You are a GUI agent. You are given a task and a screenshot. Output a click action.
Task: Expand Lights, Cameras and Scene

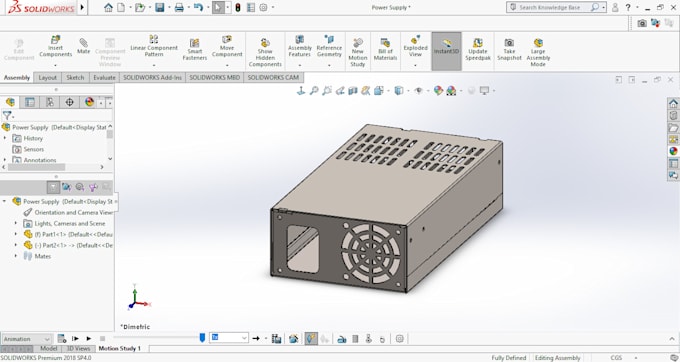click(16, 223)
